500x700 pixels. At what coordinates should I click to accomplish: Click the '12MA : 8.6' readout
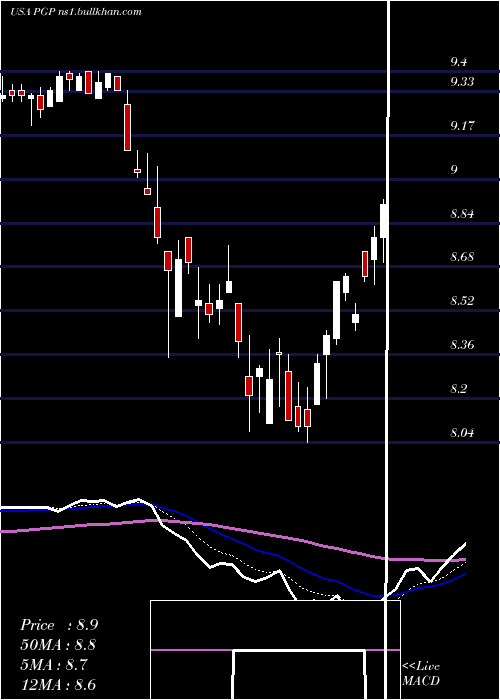[x=58, y=684]
